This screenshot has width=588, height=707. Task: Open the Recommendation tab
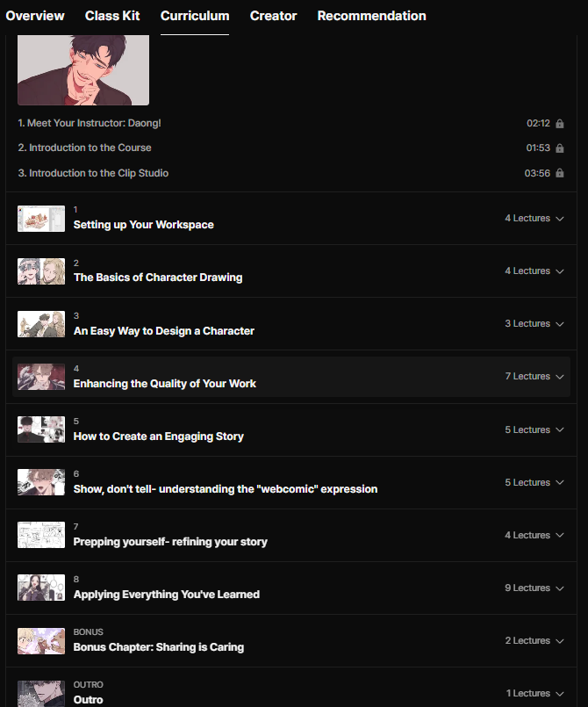(x=371, y=16)
